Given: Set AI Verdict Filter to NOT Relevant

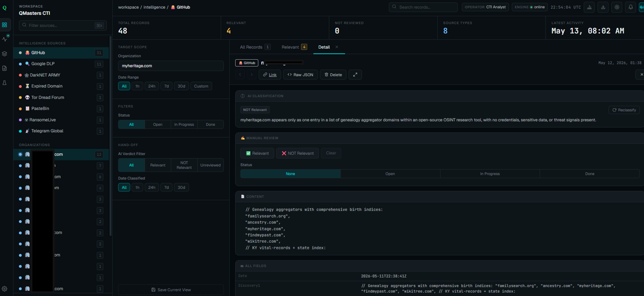Looking at the screenshot, I should 184,165.
